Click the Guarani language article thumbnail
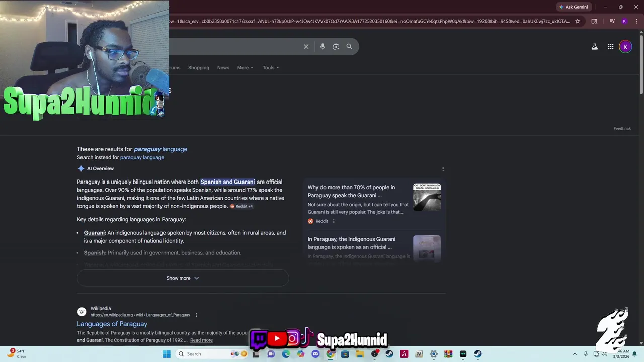 [427, 248]
